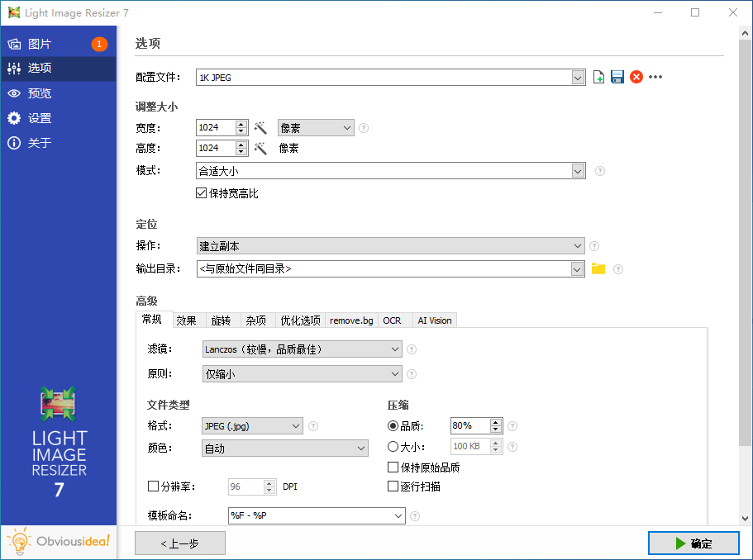Open the three-dots more options menu
The width and height of the screenshot is (753, 560).
pyautogui.click(x=655, y=77)
